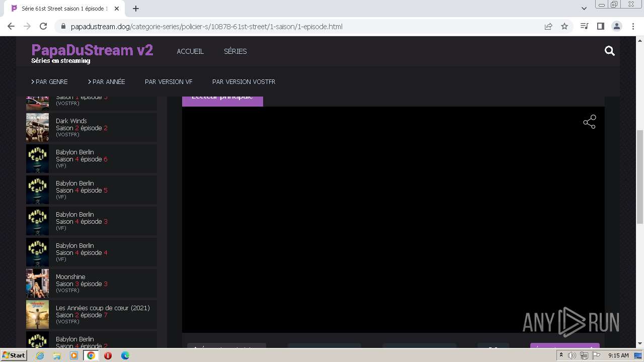This screenshot has height=362, width=644.
Task: Select PAR VERSION VF filter
Action: pos(169,81)
